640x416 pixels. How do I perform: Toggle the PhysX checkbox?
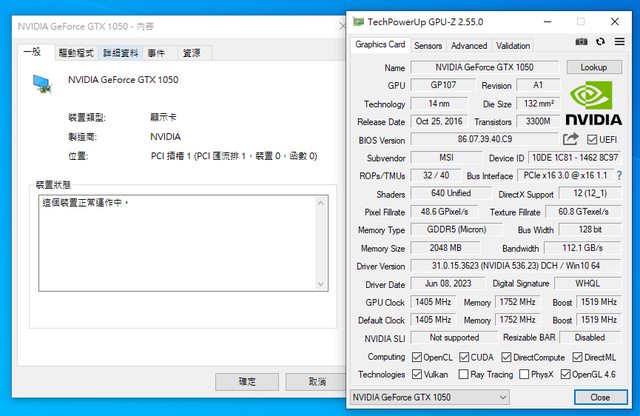[524, 374]
